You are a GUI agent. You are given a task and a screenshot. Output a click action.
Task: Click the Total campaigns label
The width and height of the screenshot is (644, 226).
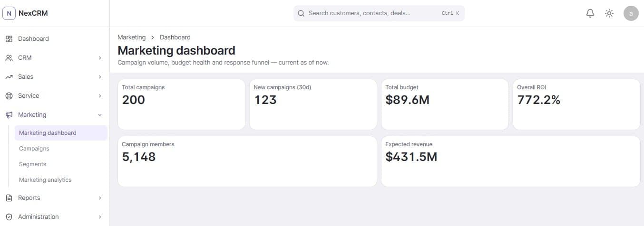point(144,87)
